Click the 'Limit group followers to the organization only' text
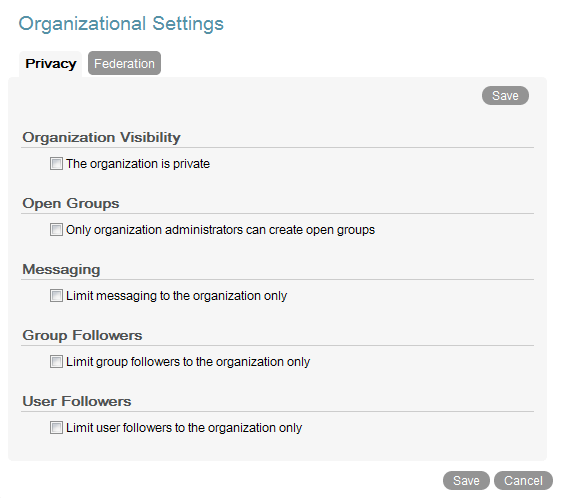Image resolution: width=561 pixels, height=498 pixels. point(188,362)
